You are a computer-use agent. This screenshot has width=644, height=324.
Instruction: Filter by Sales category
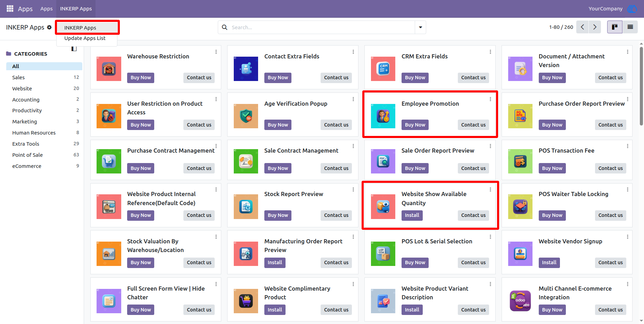[44, 78]
